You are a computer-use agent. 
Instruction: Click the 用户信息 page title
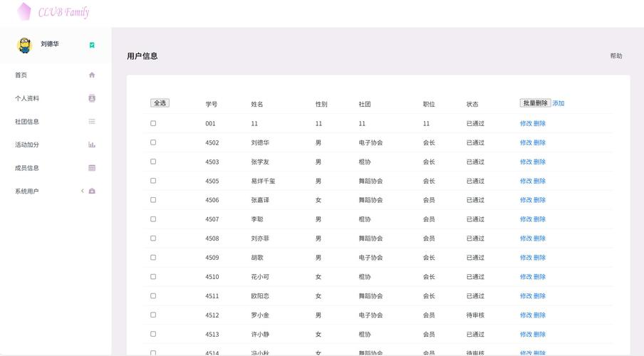[142, 56]
